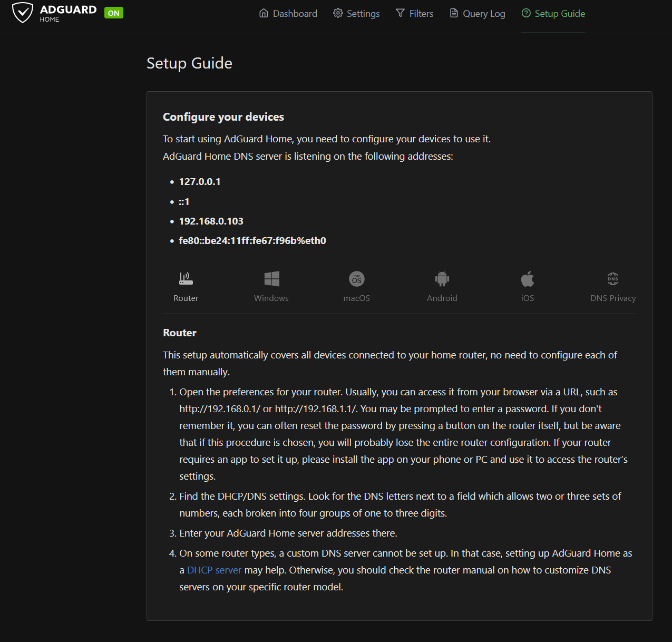Click the Android robot icon

(x=442, y=278)
